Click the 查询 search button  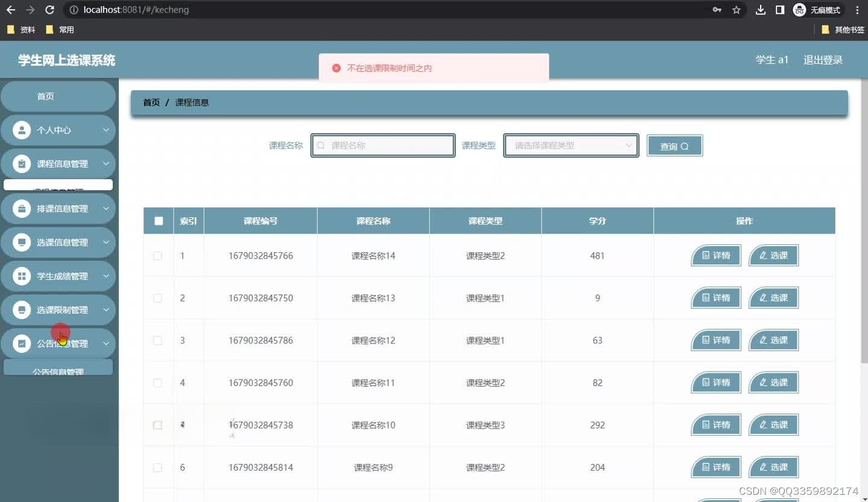(675, 146)
